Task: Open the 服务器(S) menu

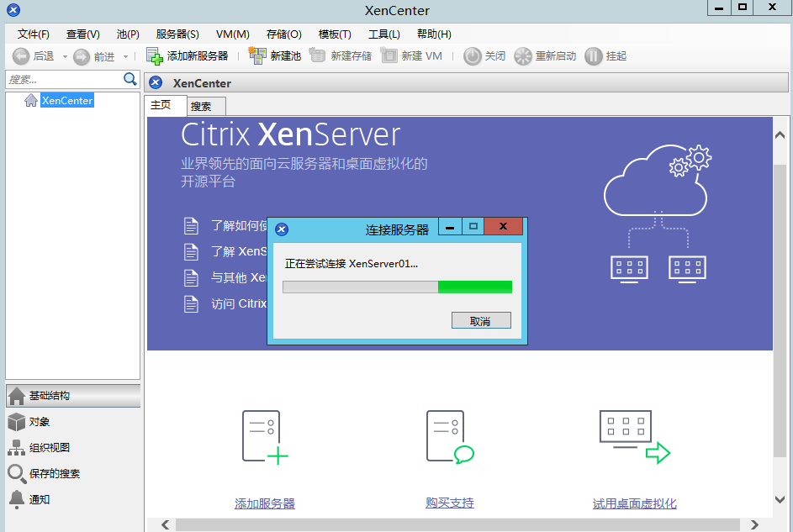Action: (x=177, y=34)
